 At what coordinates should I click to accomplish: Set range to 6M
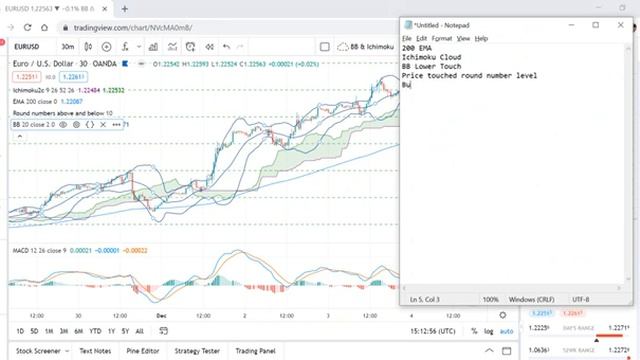coord(79,331)
